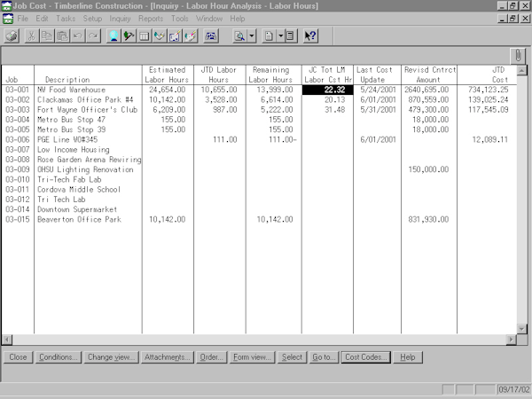The height and width of the screenshot is (399, 532).
Task: Open the Tools menu
Action: (x=180, y=19)
